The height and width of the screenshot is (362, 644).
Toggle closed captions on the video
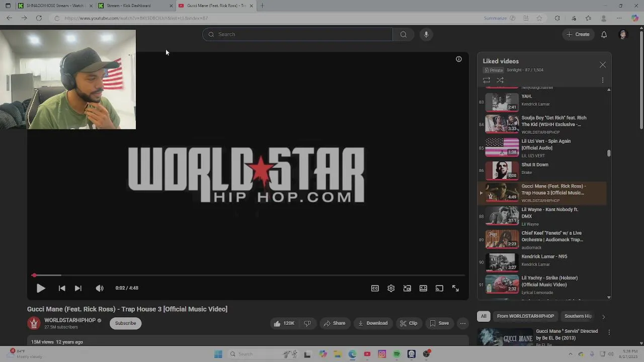(375, 288)
